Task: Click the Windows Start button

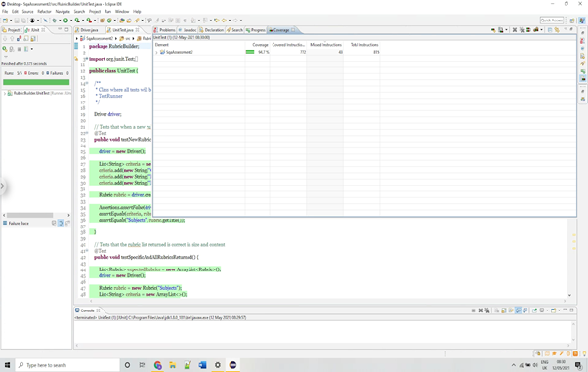Action: click(x=7, y=365)
